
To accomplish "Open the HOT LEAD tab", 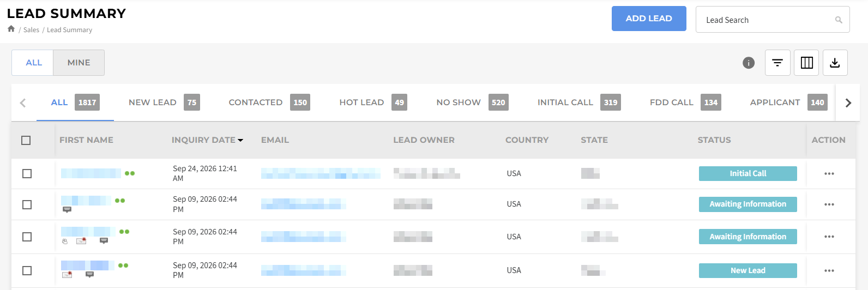I will [373, 102].
